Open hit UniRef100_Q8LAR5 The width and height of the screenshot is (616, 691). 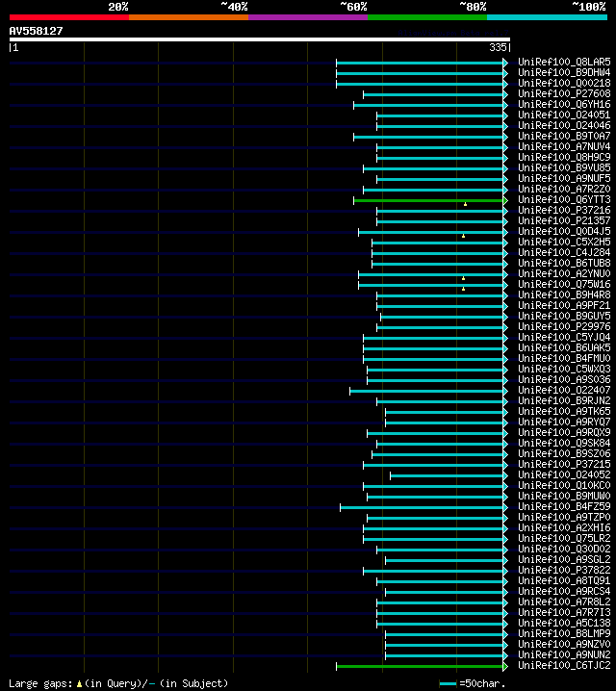point(564,63)
